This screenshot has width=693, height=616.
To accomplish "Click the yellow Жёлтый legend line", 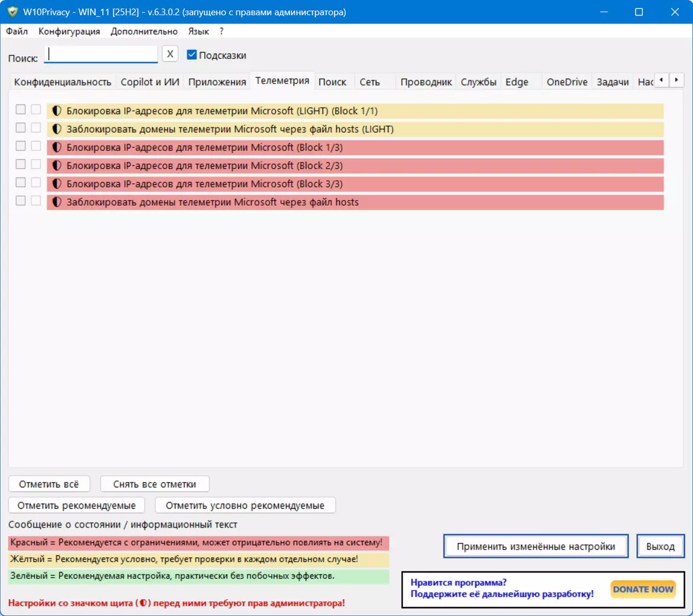I will coord(198,559).
